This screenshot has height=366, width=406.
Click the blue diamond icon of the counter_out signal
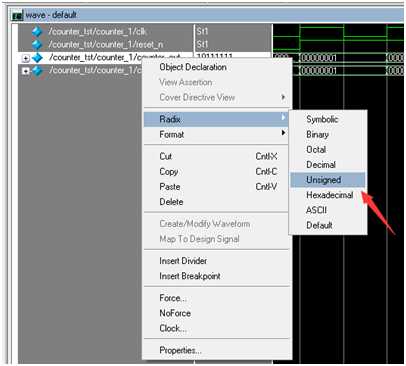click(37, 57)
